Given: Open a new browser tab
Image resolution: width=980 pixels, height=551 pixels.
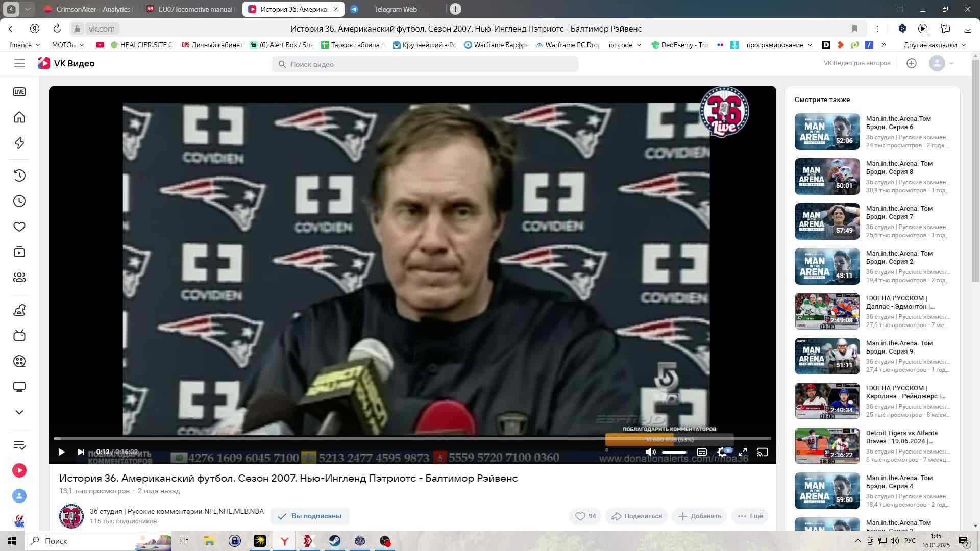Looking at the screenshot, I should 455,9.
